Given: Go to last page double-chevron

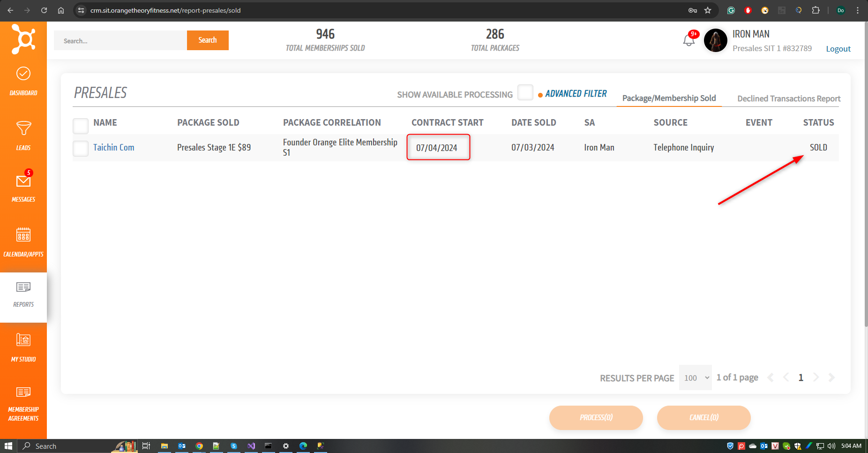Looking at the screenshot, I should 832,377.
